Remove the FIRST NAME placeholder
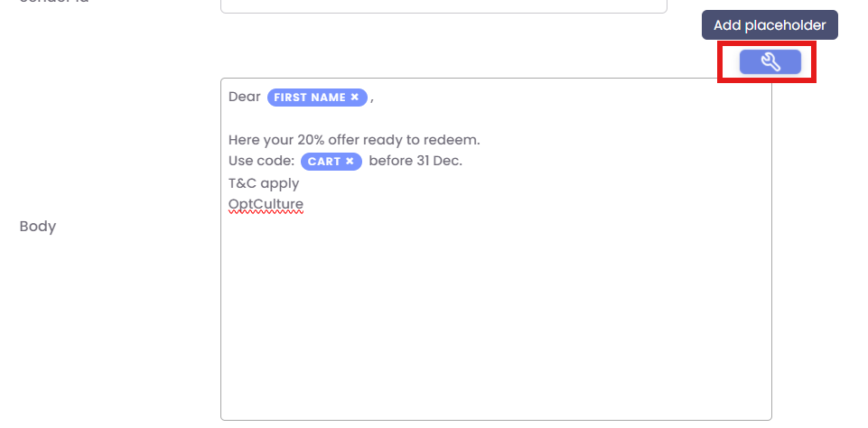868x428 pixels. (x=355, y=98)
